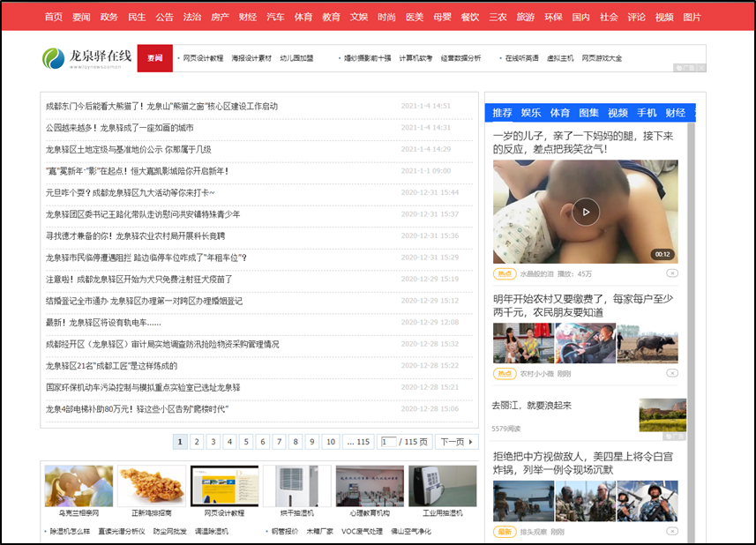Open the 手机 tab in the sidebar feed

coord(647,113)
